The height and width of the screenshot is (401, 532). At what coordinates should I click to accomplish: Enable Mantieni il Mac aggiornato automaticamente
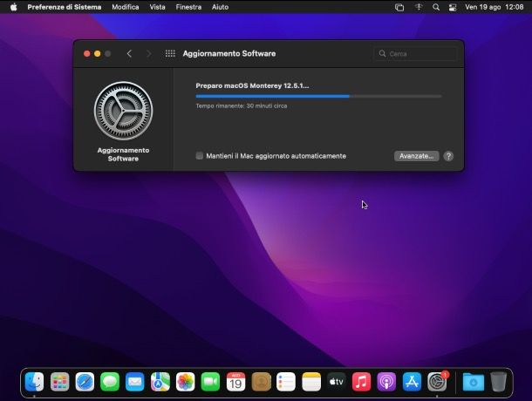[x=200, y=156]
